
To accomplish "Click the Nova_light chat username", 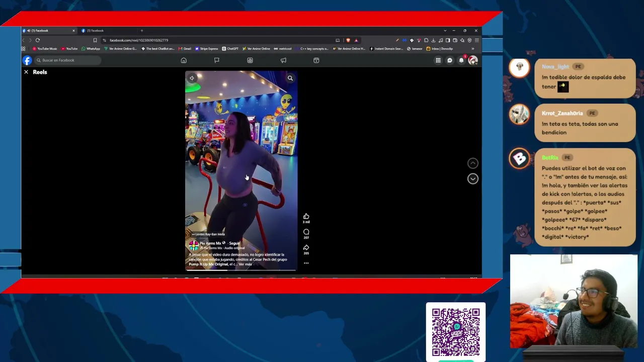I will coord(555,66).
